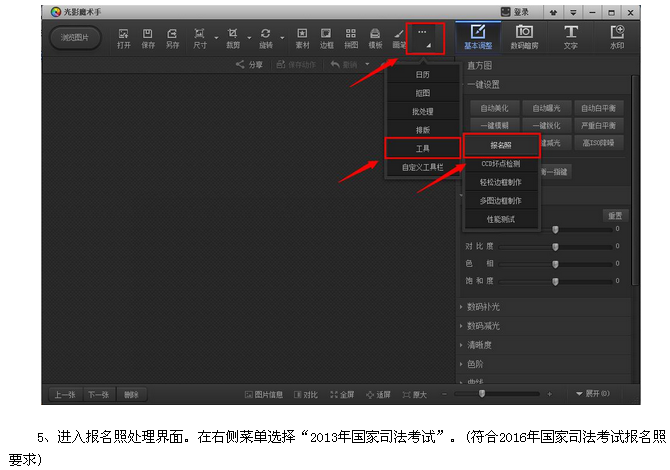
Task: Select 批处理 from the dropdown menu
Action: click(423, 112)
